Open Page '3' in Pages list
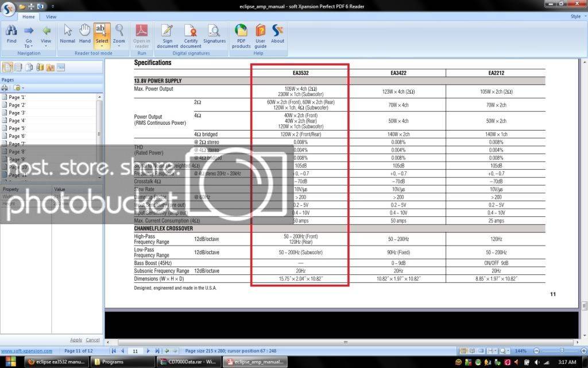 [x=17, y=113]
